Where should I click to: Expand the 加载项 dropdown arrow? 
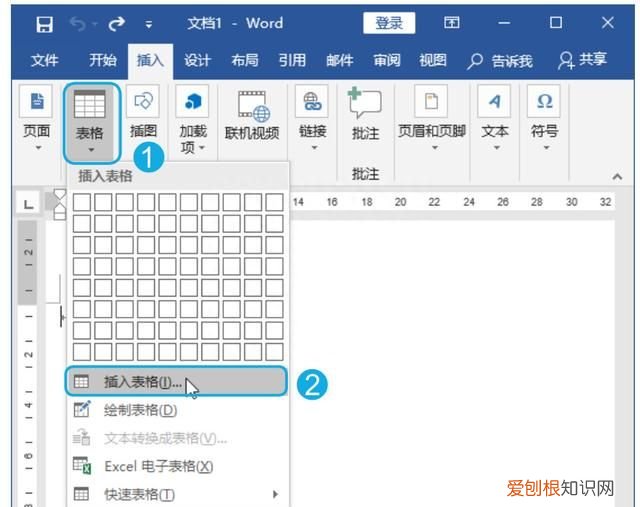[x=202, y=147]
